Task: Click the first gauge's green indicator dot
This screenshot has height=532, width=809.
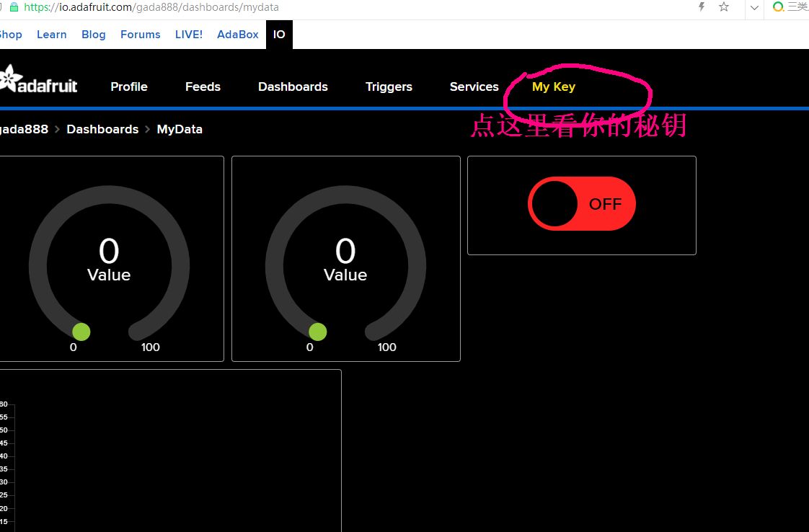Action: click(x=81, y=332)
